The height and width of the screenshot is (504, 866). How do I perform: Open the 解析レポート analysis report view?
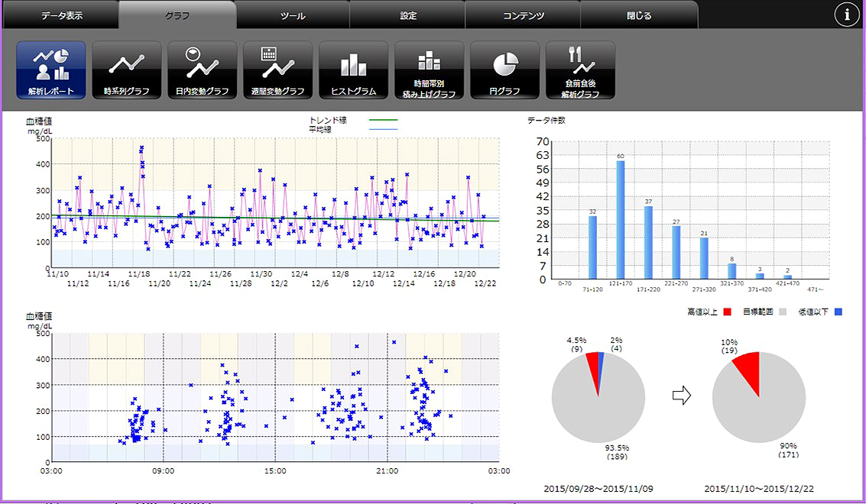coord(50,70)
